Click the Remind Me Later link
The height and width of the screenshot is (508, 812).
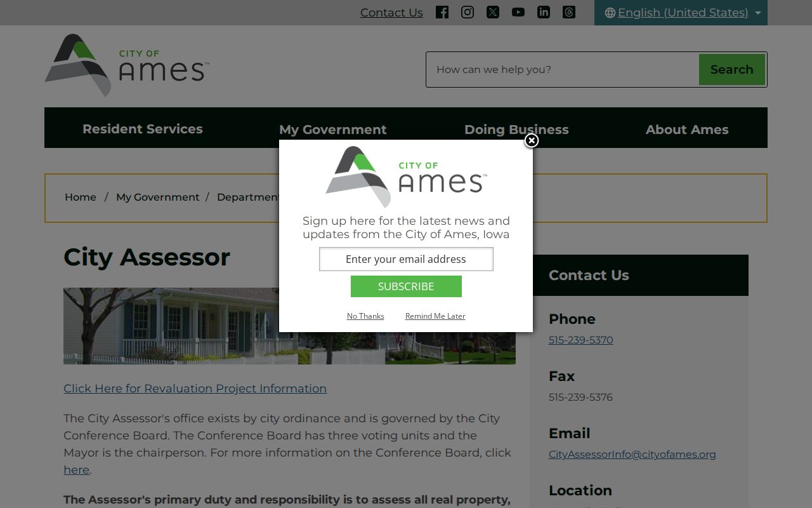[435, 316]
